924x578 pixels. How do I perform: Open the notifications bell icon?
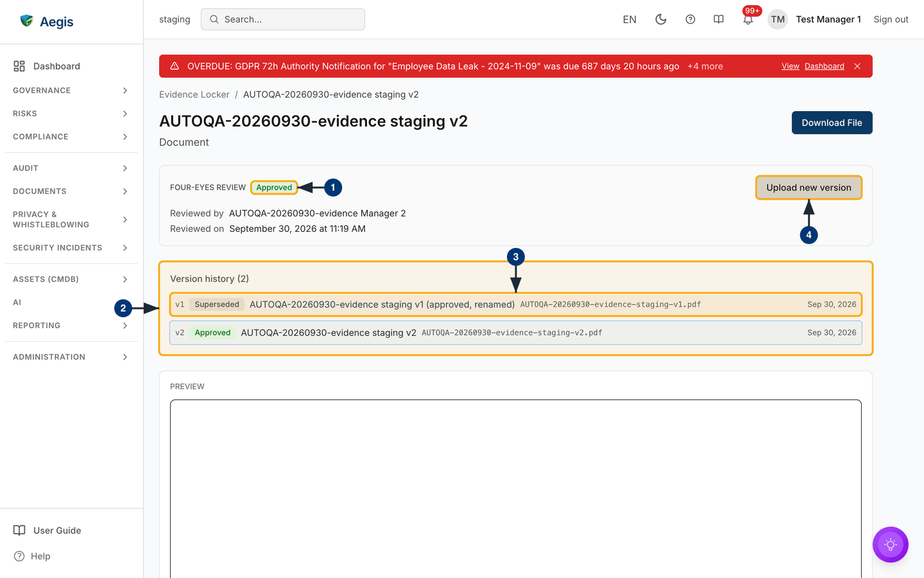(748, 20)
